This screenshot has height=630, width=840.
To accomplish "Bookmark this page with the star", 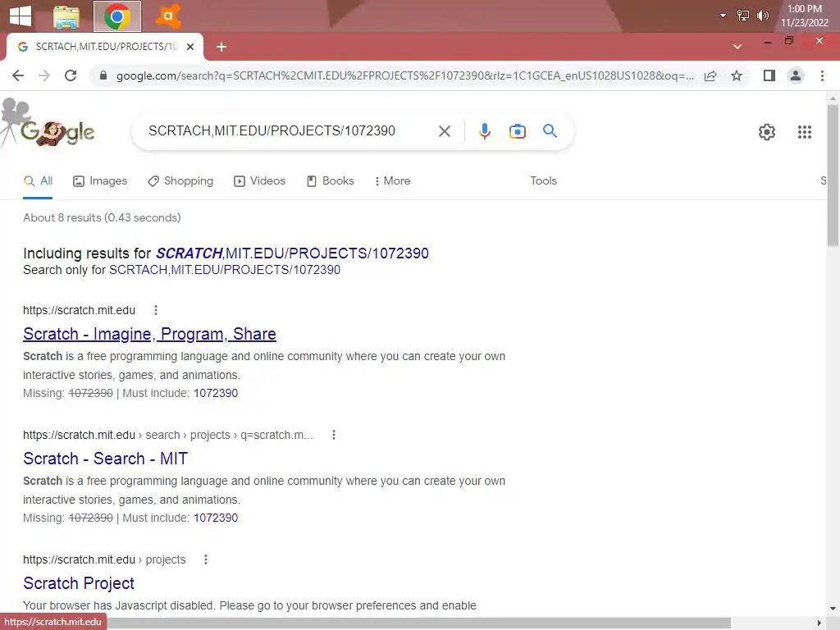I will (x=737, y=75).
